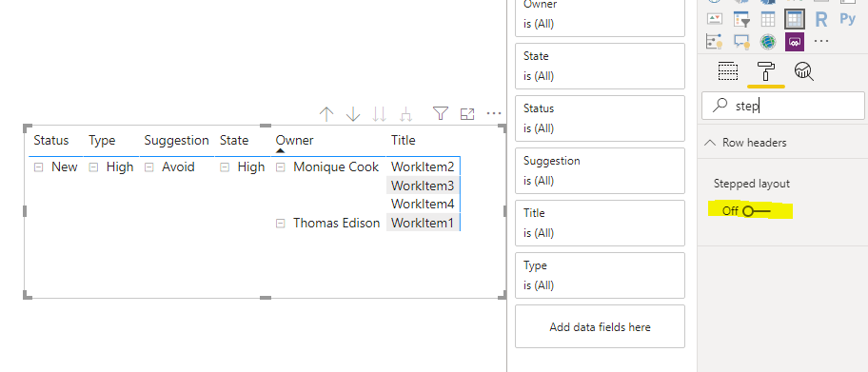Sort by the Owner column header
This screenshot has width=868, height=372.
(x=294, y=140)
